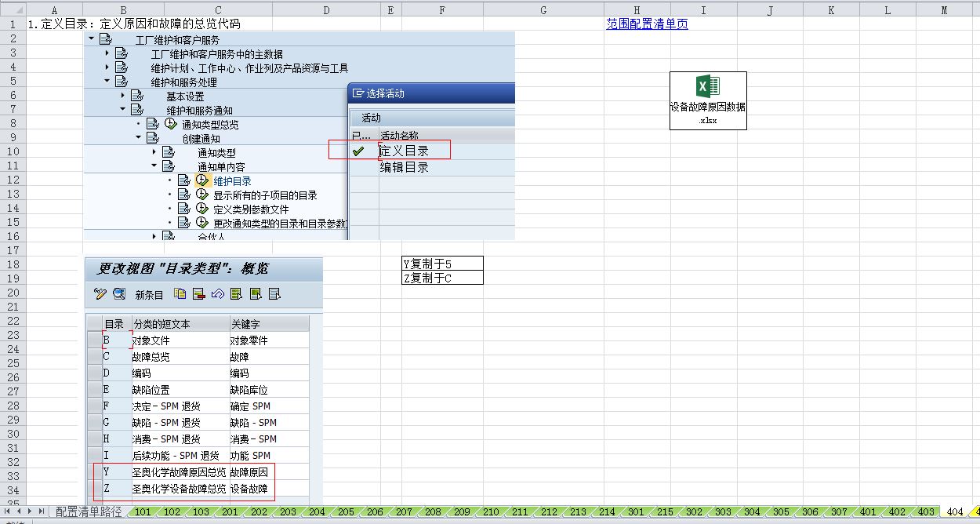Open sheet tab 403

click(x=926, y=512)
